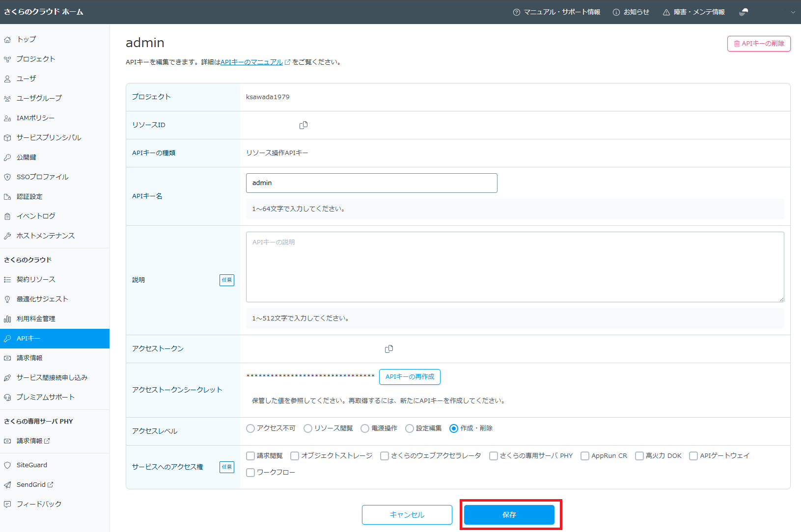This screenshot has width=801, height=532.
Task: Click the プレミアムサポート headset icon
Action: 7,398
